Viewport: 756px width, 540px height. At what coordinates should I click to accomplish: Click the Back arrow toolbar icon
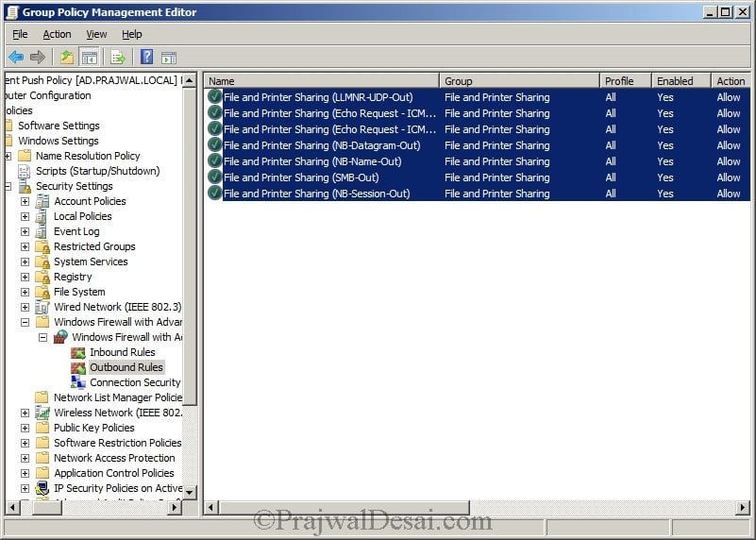(x=16, y=58)
